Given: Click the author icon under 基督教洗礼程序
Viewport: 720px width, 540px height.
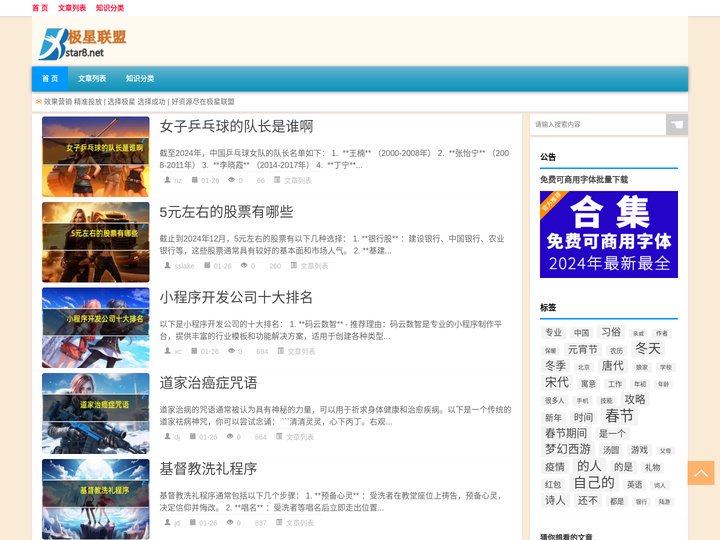Looking at the screenshot, I should click(167, 522).
